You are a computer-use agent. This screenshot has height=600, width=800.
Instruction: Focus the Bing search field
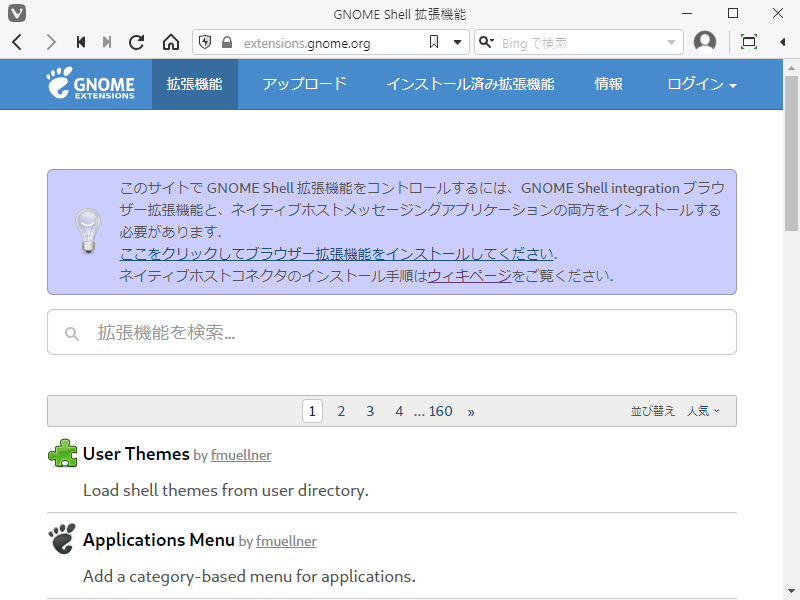tap(580, 43)
